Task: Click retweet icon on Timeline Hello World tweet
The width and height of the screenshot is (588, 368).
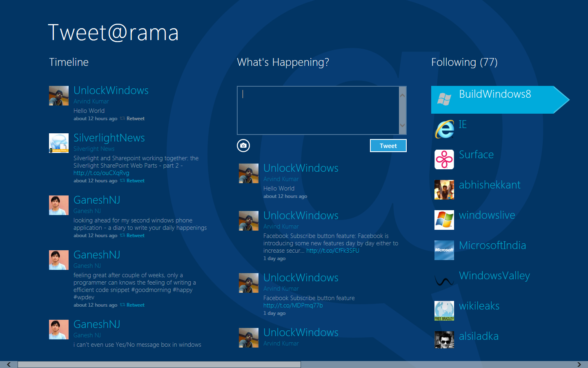Action: (122, 119)
